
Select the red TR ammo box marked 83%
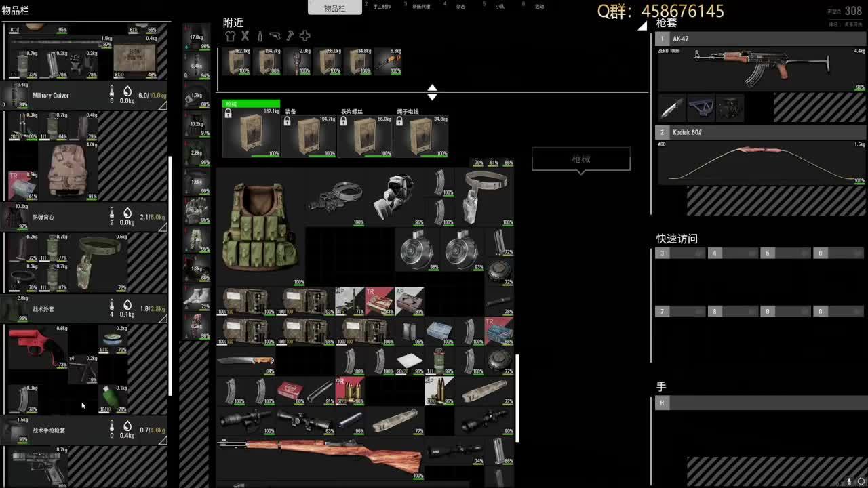pos(380,302)
